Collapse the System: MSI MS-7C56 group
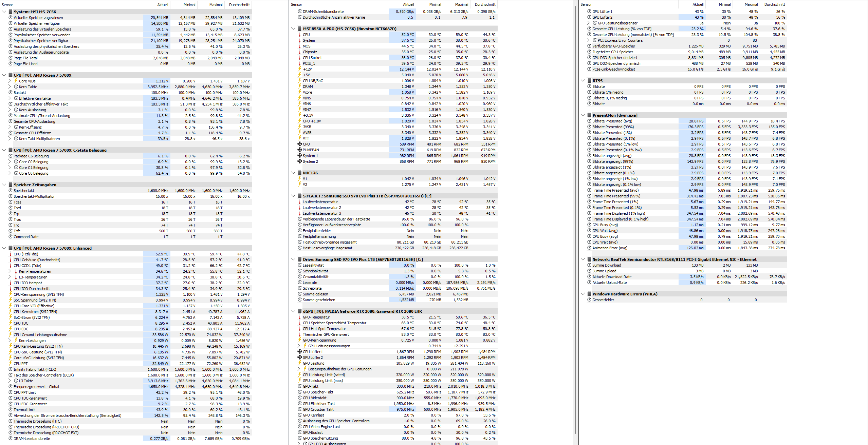868x445 pixels. pyautogui.click(x=4, y=12)
